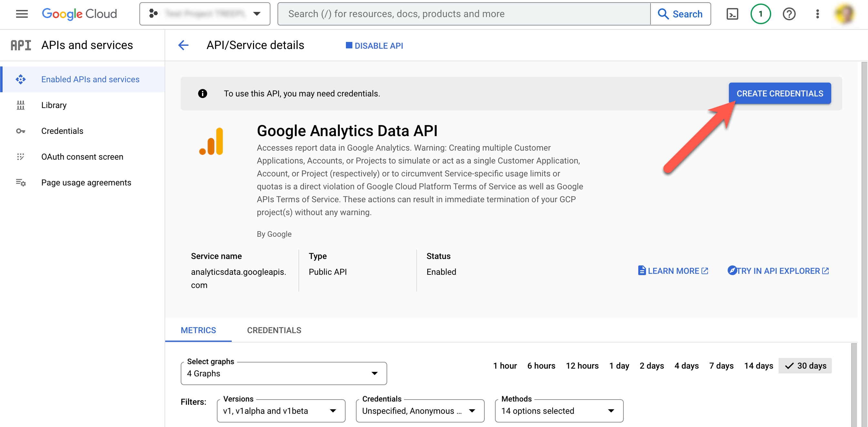This screenshot has width=868, height=427.
Task: Click the Google Analytics Data API heading
Action: coord(347,131)
